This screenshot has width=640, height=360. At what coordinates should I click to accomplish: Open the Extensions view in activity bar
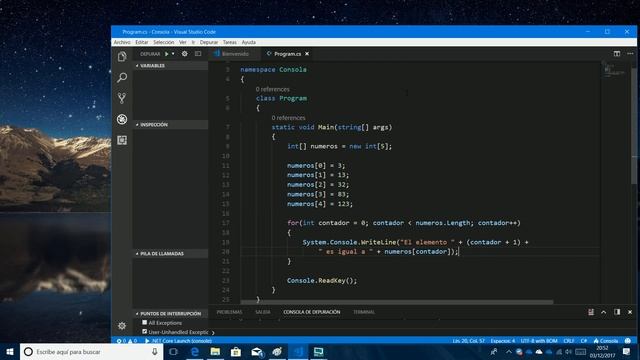(122, 140)
